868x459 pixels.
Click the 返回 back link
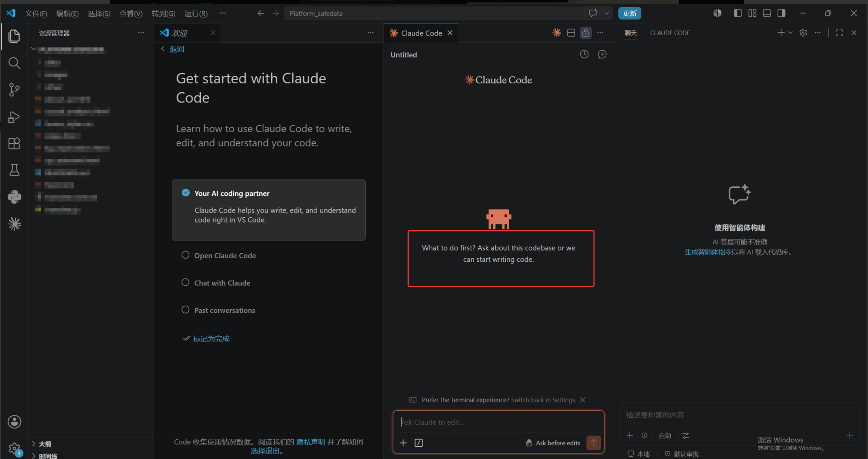tap(177, 49)
